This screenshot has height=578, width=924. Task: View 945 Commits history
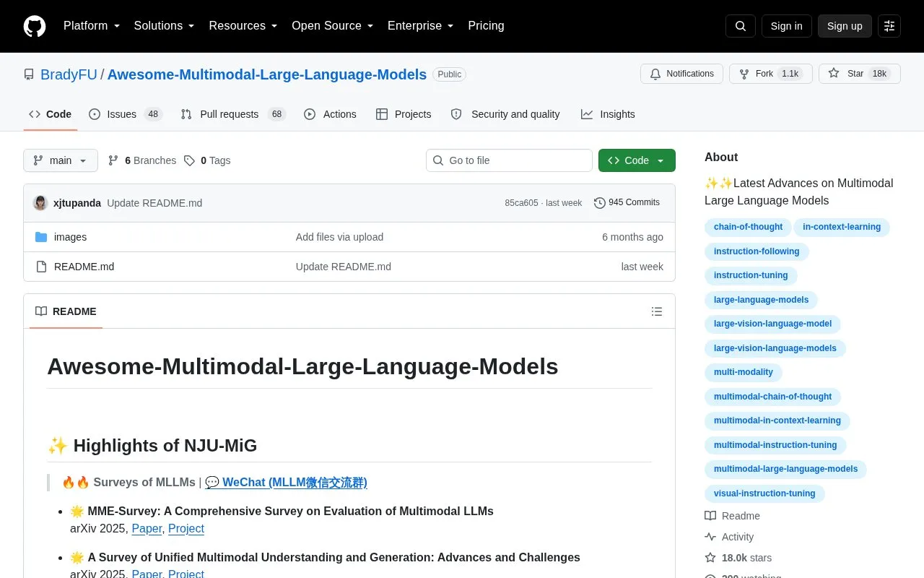(627, 203)
